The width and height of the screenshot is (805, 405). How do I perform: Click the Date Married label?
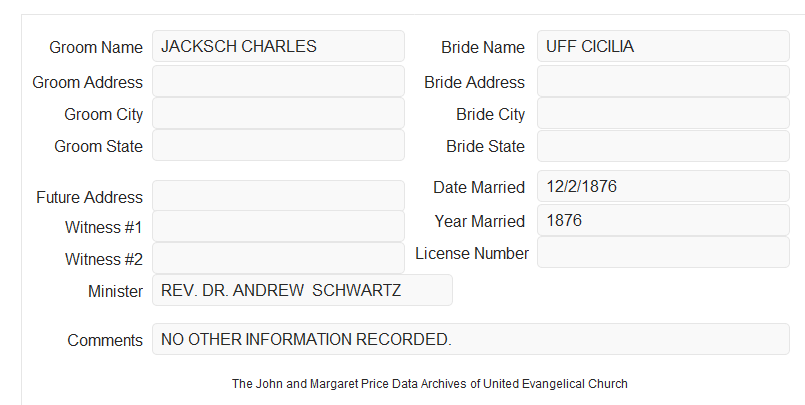[479, 187]
